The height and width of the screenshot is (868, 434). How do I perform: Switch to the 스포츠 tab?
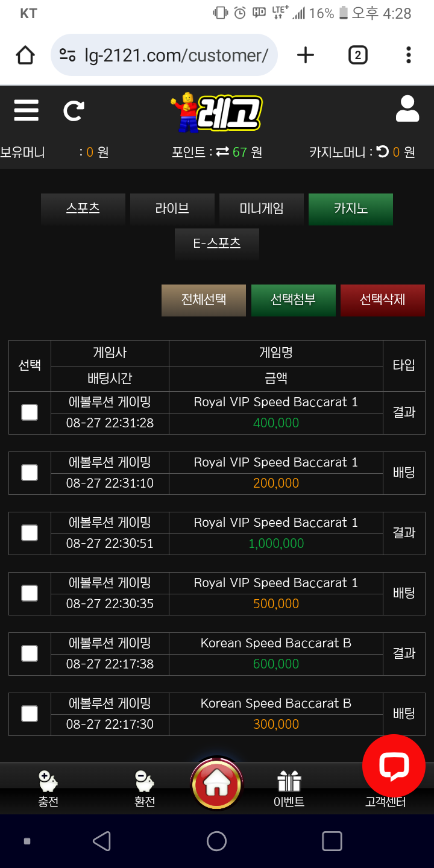83,209
